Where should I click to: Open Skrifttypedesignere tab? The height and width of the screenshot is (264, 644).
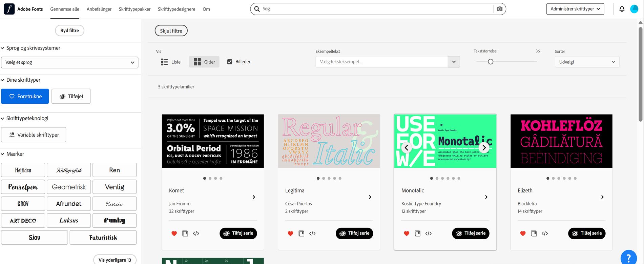(176, 9)
